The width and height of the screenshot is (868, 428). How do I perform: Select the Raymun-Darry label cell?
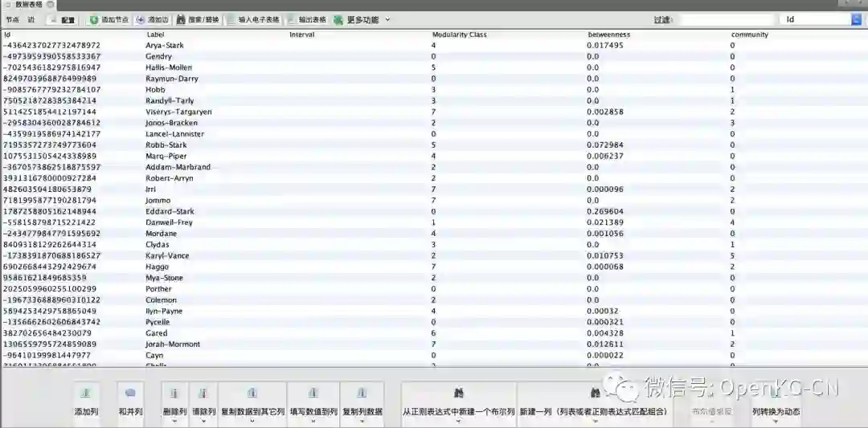[x=172, y=79]
